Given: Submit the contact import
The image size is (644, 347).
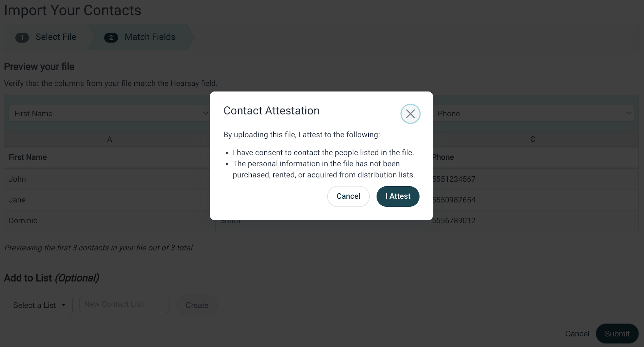Looking at the screenshot, I should (617, 333).
